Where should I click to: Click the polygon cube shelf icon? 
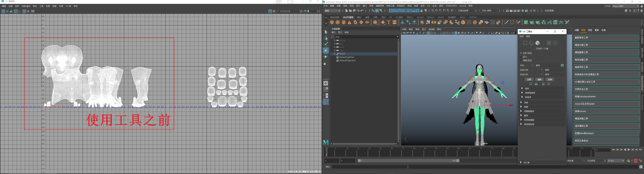(338, 22)
